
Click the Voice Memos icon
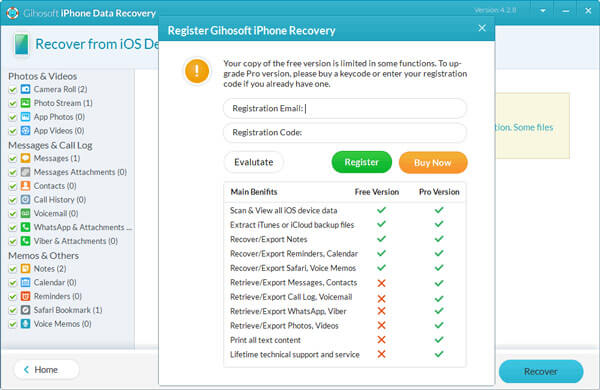[x=25, y=324]
